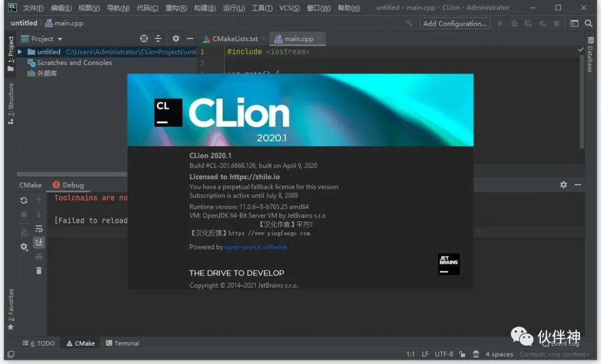Image resolution: width=601 pixels, height=364 pixels.
Task: Click 4 spaces indent setting
Action: [x=499, y=354]
